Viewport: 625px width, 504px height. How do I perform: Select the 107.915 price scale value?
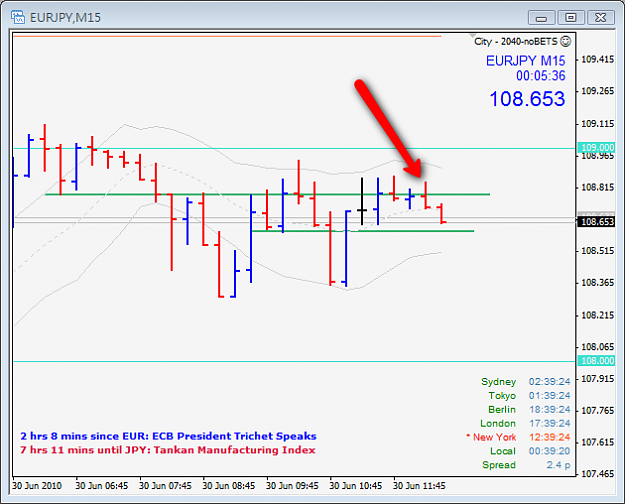pyautogui.click(x=597, y=378)
